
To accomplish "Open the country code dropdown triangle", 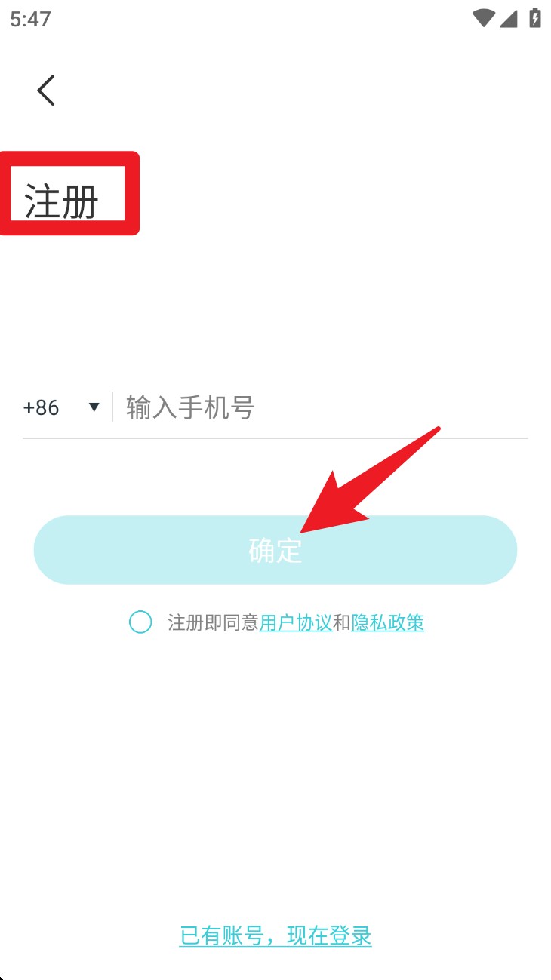I will [94, 407].
